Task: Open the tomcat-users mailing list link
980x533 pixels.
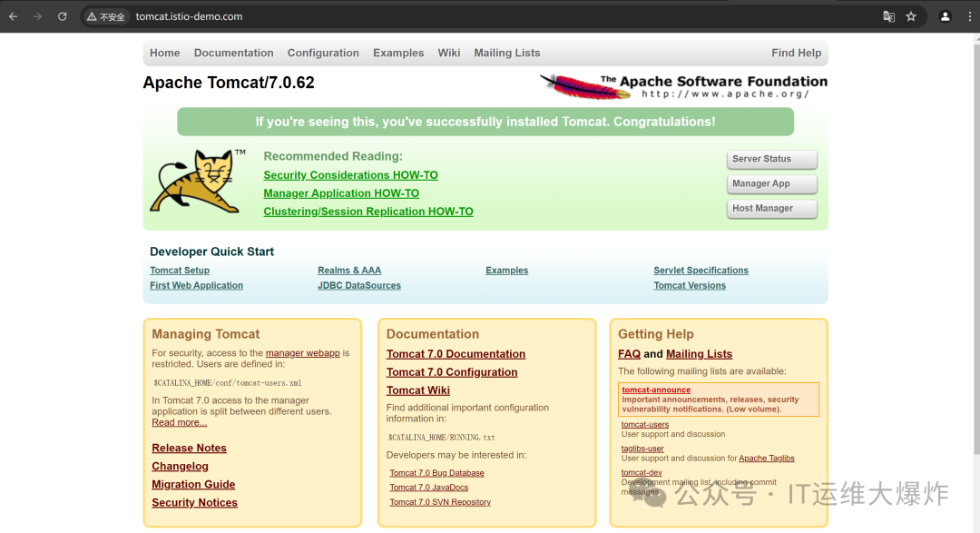Action: 645,424
